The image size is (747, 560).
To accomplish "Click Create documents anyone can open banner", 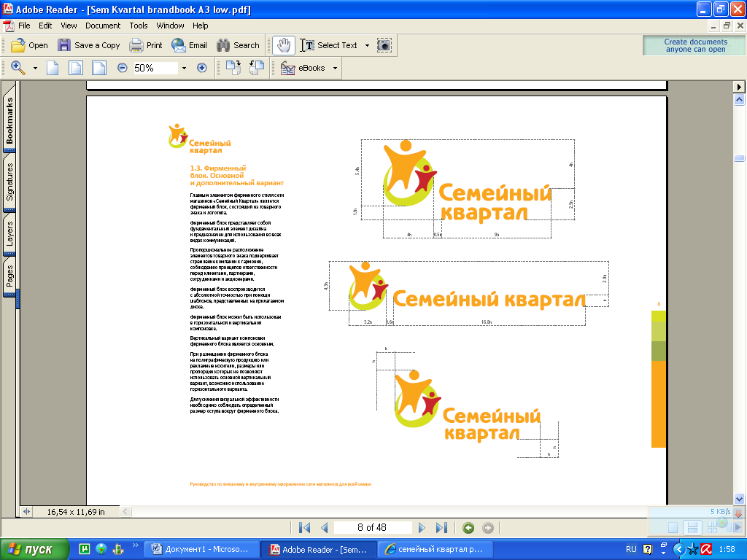I will pos(695,46).
